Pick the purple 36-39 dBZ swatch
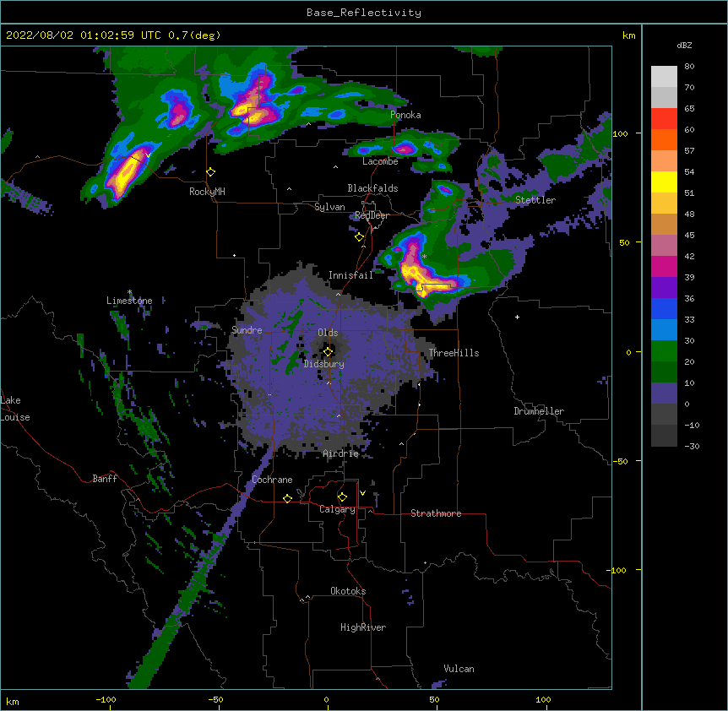This screenshot has width=728, height=711. 664,288
